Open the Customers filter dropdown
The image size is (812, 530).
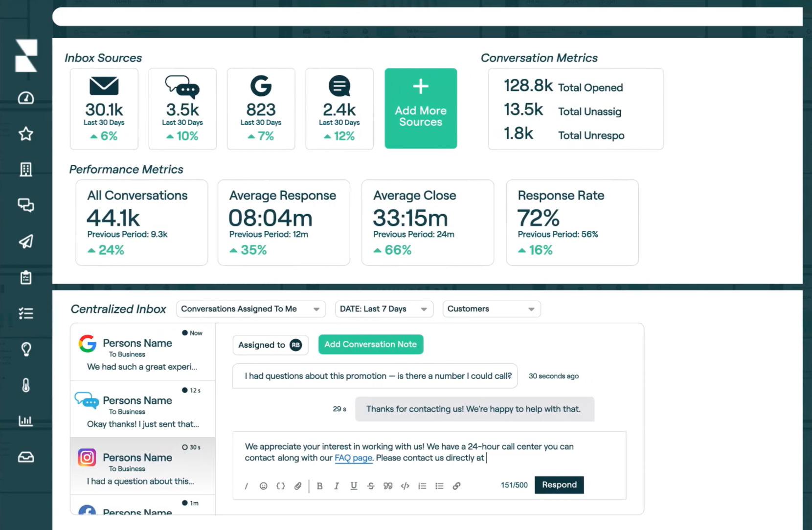tap(491, 309)
